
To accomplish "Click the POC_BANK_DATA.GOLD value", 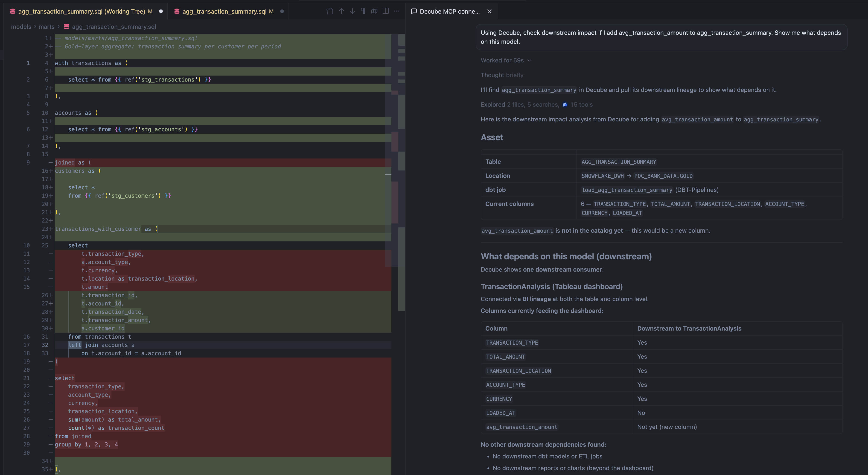I will (663, 176).
